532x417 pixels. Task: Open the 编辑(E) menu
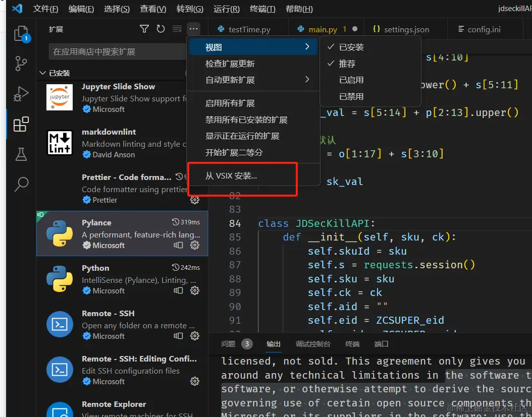coord(81,9)
